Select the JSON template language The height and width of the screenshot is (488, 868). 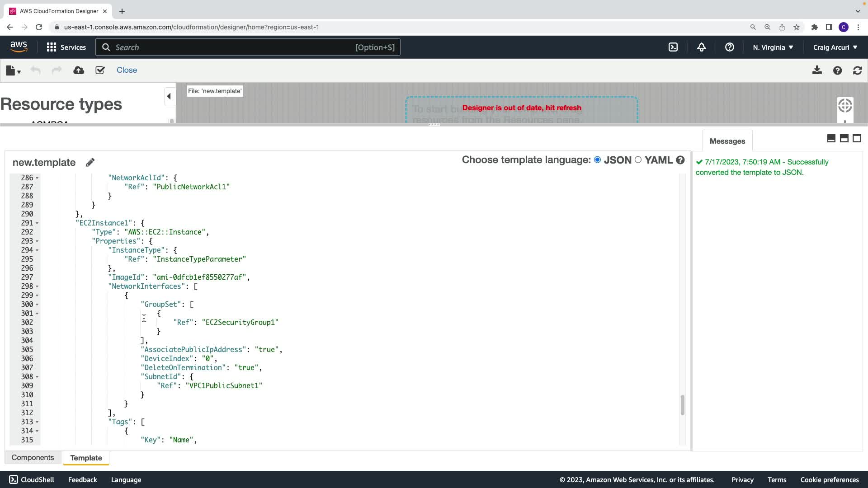pos(597,160)
